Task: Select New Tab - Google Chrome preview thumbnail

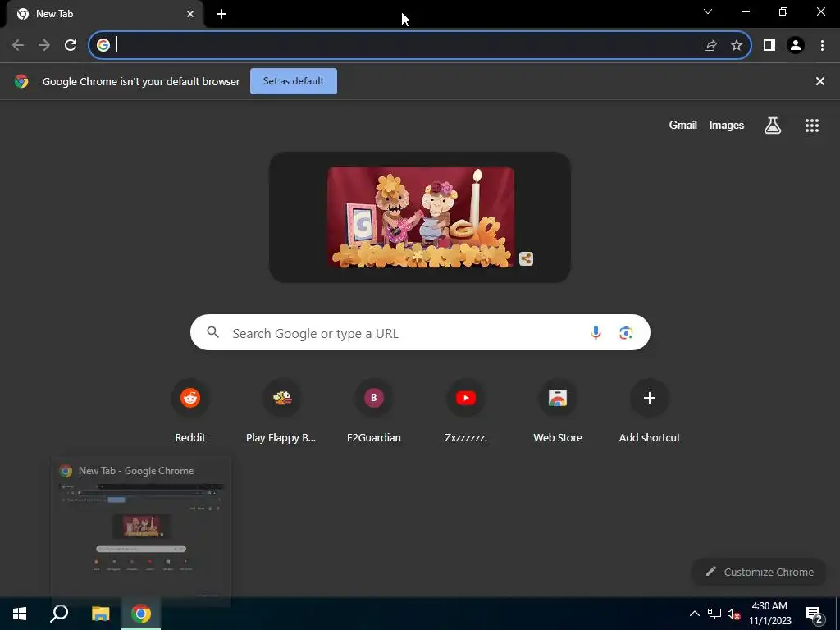Action: coord(141,532)
